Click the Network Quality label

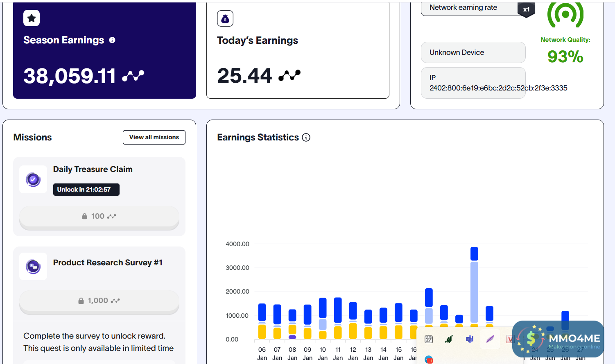point(565,40)
